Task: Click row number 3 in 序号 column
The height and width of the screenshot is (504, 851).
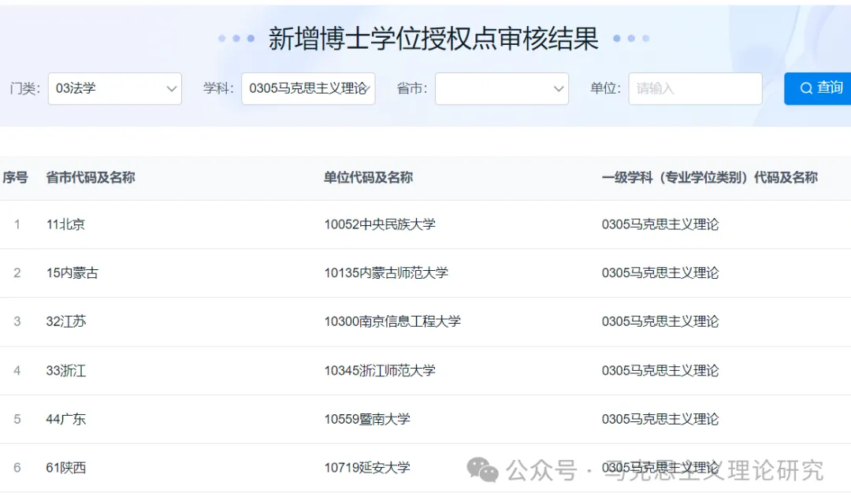Action: [x=17, y=322]
